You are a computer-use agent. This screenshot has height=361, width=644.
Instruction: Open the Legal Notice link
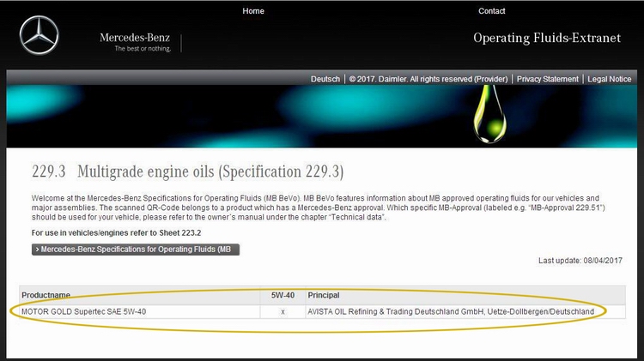pyautogui.click(x=609, y=79)
